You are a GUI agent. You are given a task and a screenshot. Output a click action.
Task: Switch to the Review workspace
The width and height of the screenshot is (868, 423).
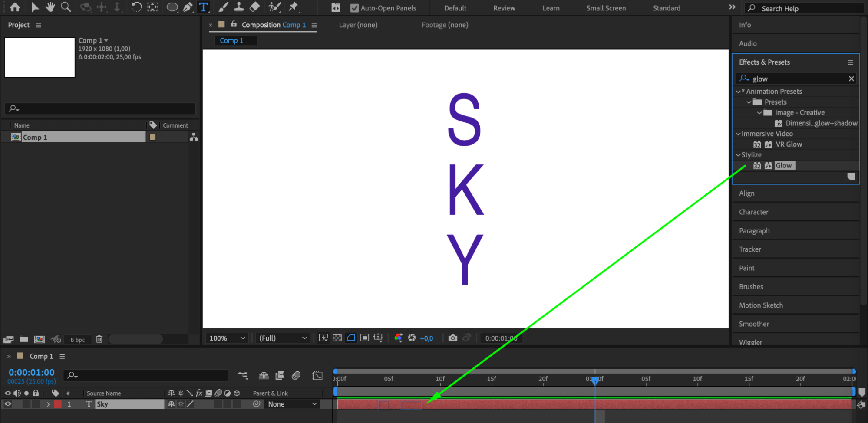pyautogui.click(x=504, y=8)
